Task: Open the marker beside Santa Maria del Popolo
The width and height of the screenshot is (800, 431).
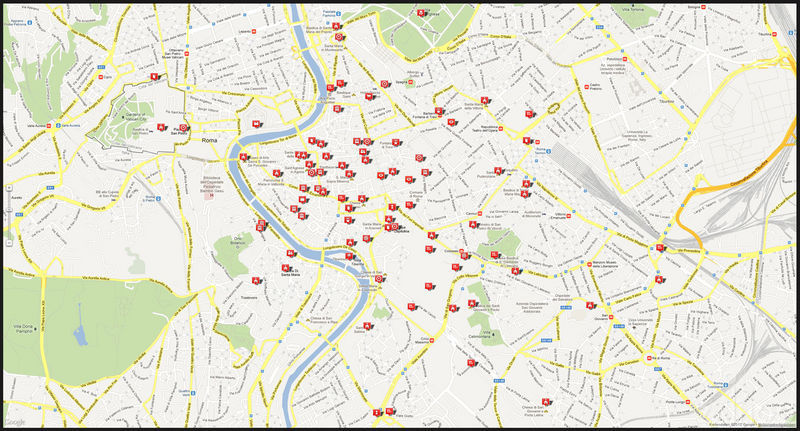Action: point(335,26)
